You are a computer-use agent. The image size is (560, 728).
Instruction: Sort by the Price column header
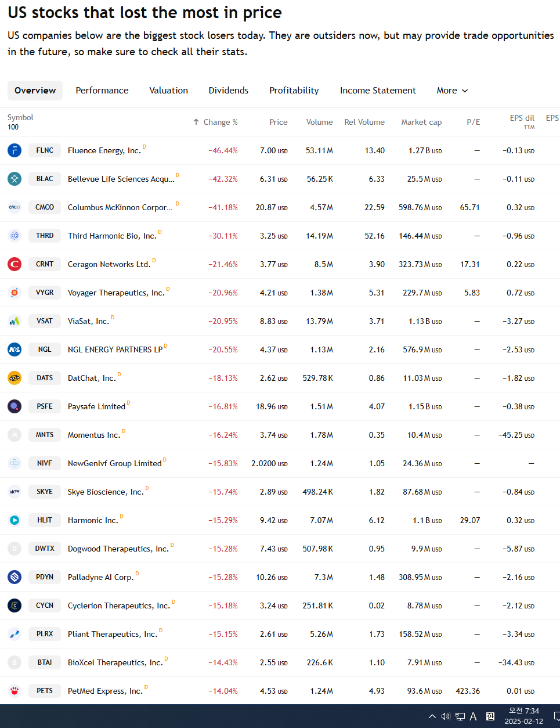(x=279, y=122)
